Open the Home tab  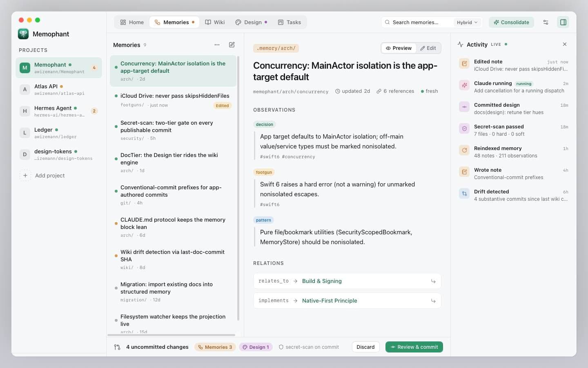coord(132,22)
